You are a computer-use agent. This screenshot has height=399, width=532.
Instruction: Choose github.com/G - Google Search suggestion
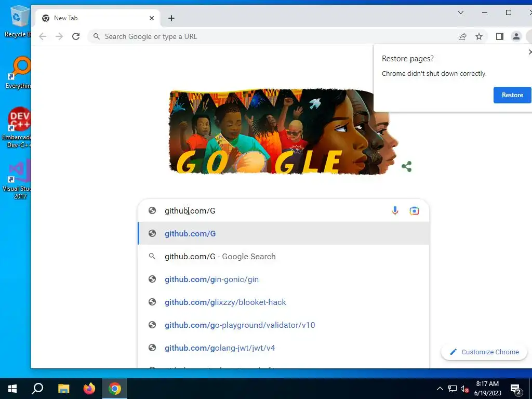click(x=283, y=257)
